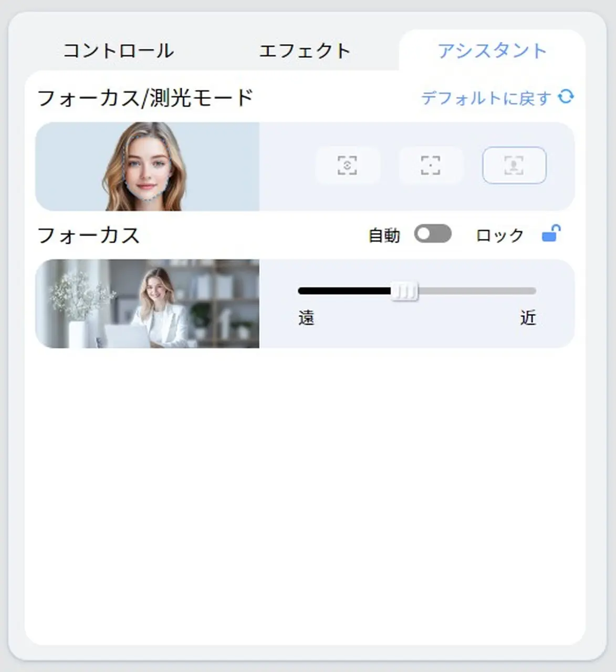Click the ロック text label
Viewport: 616px width, 672px height.
point(499,235)
